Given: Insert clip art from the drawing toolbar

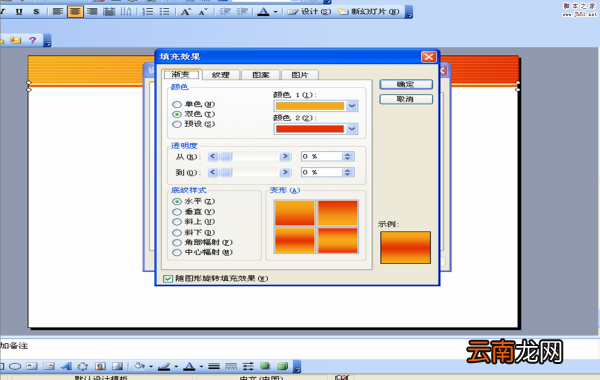Looking at the screenshot, I should pyautogui.click(x=100, y=366).
